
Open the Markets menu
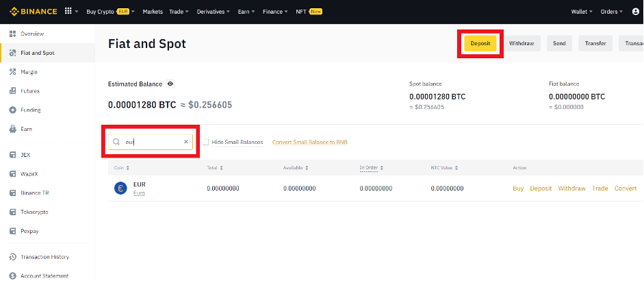153,12
